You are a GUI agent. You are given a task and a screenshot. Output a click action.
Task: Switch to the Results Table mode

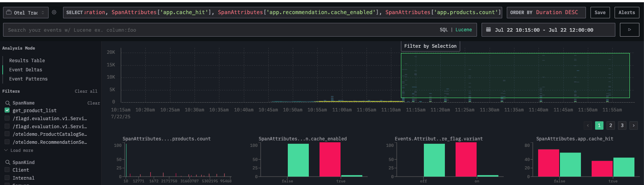pos(27,61)
